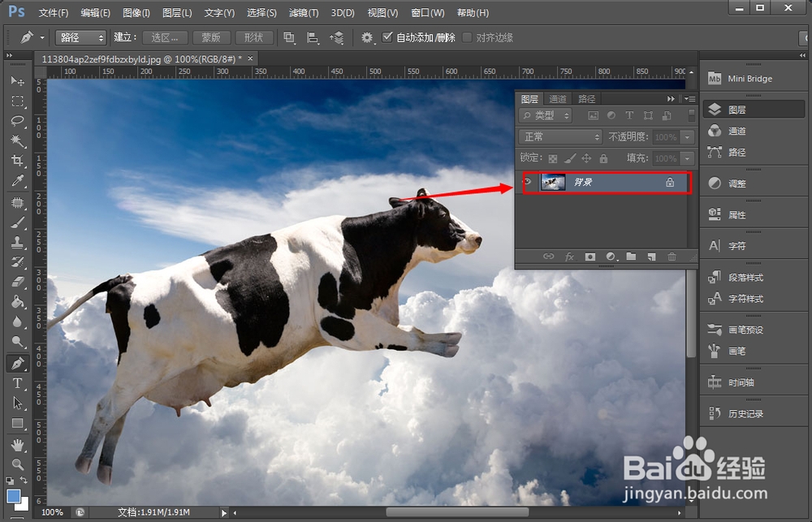The height and width of the screenshot is (522, 812).
Task: Select the Blur tool
Action: [18, 321]
